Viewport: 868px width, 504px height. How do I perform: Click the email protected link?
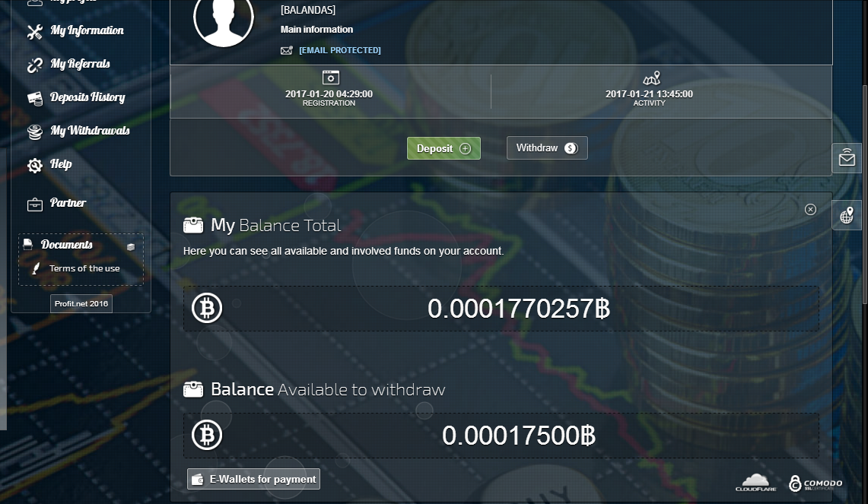point(339,50)
